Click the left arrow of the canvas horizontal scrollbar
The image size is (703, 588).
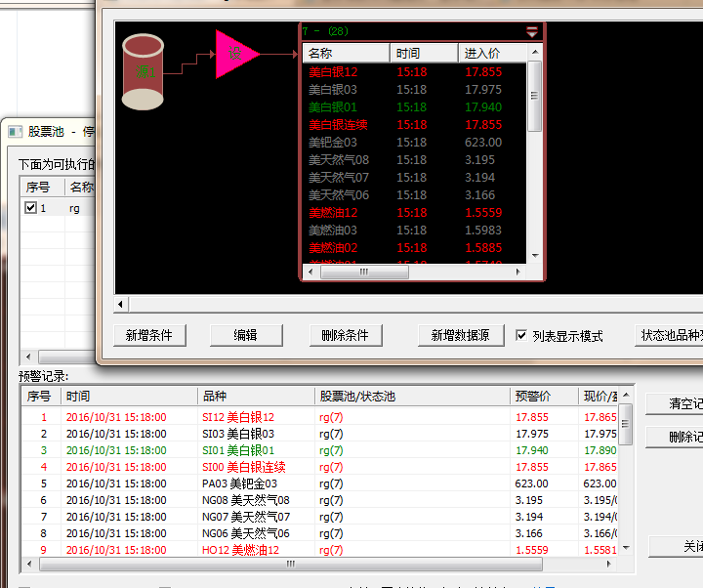(122, 305)
